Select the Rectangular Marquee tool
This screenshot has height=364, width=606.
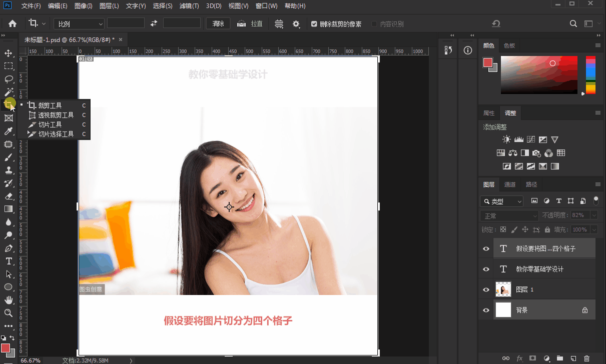coord(9,66)
